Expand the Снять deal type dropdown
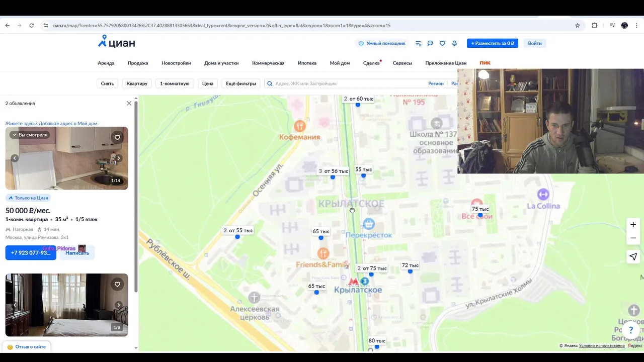The image size is (644, 362). tap(107, 83)
